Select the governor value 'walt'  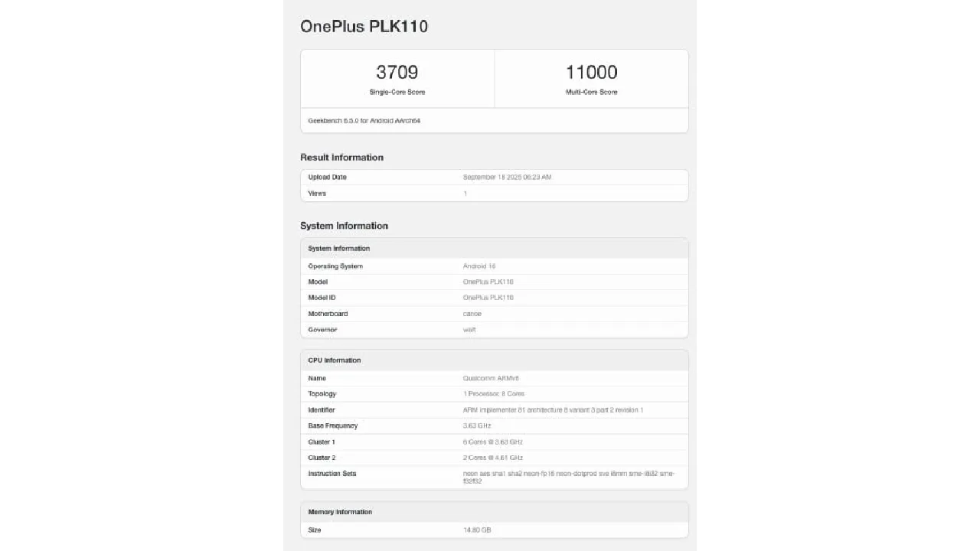pos(469,330)
